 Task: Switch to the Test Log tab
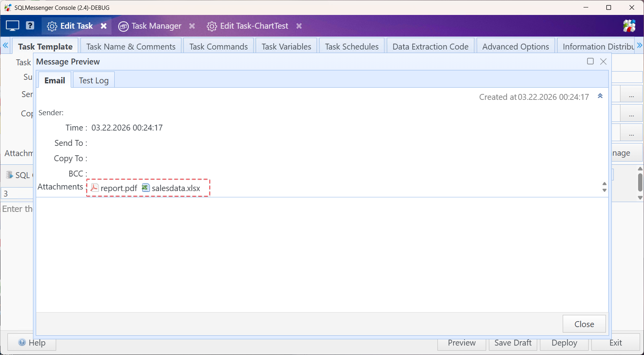point(93,80)
